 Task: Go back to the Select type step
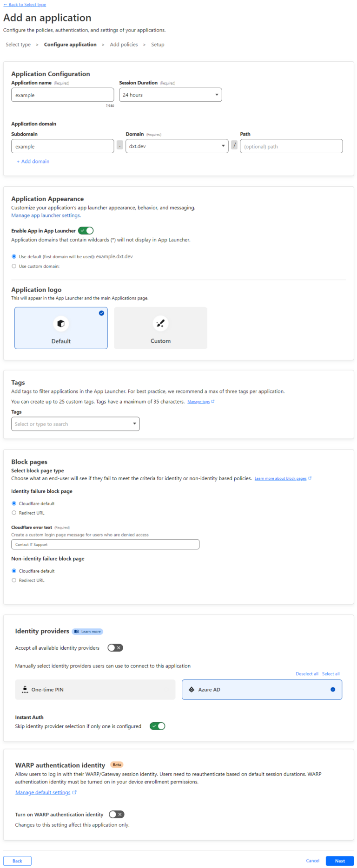pyautogui.click(x=24, y=4)
